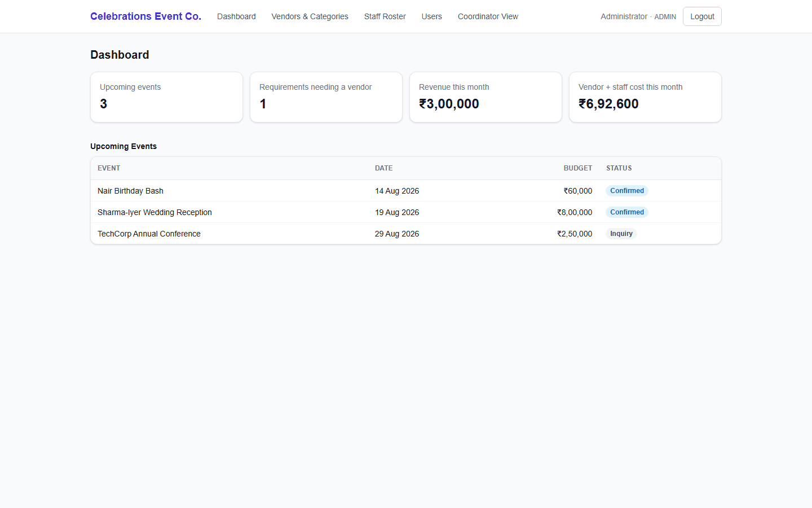
Task: Navigate to the Users page
Action: pos(431,16)
